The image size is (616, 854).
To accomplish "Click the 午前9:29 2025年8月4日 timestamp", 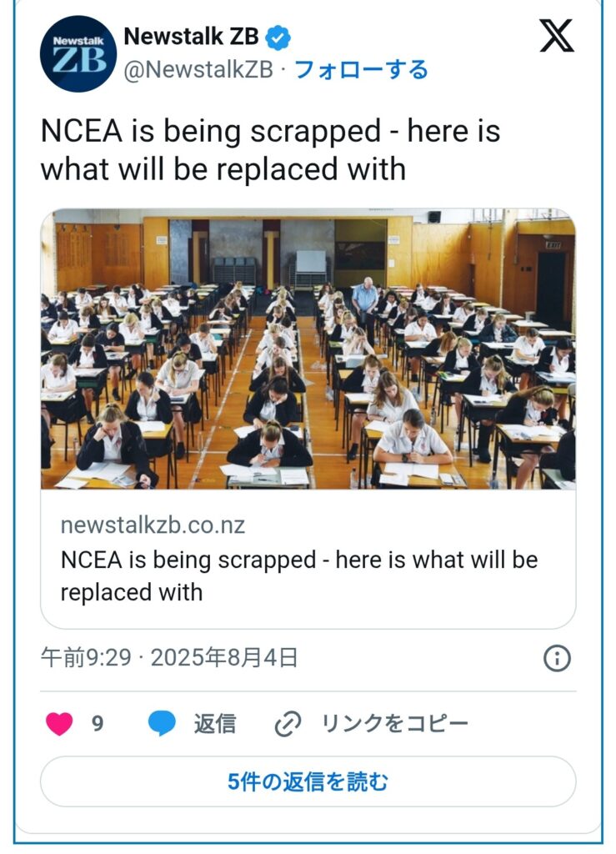I will coord(169,658).
